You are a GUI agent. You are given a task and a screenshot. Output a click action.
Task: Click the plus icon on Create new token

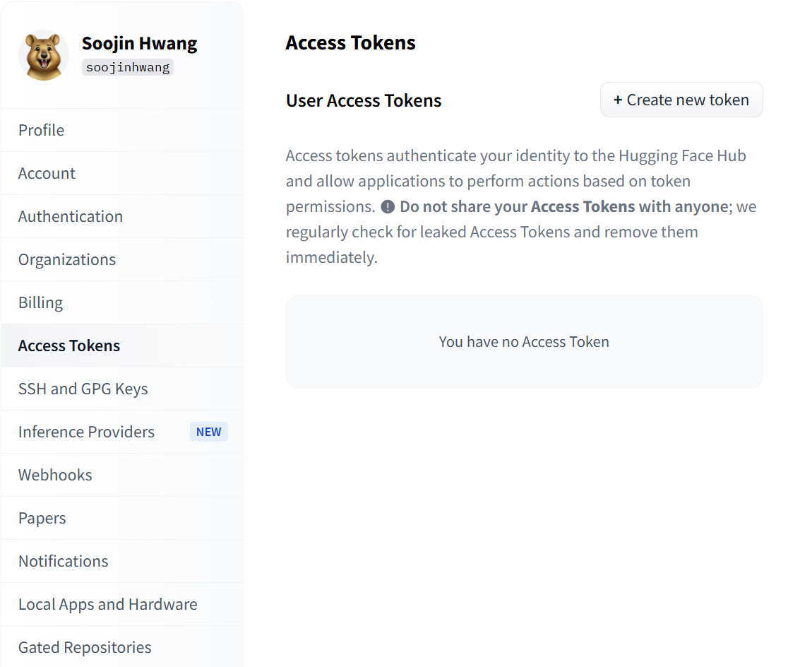point(618,100)
